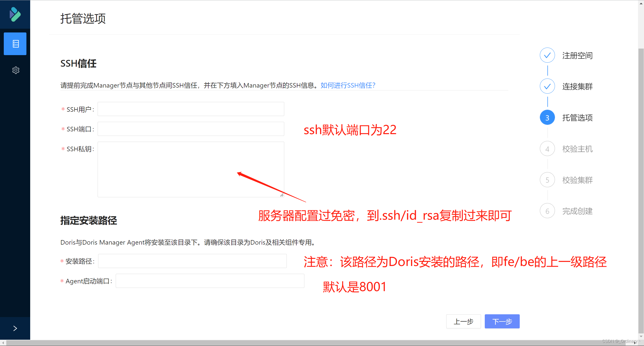
Task: Click the scroll-up arrow on vertical scrollbar
Action: click(641, 4)
